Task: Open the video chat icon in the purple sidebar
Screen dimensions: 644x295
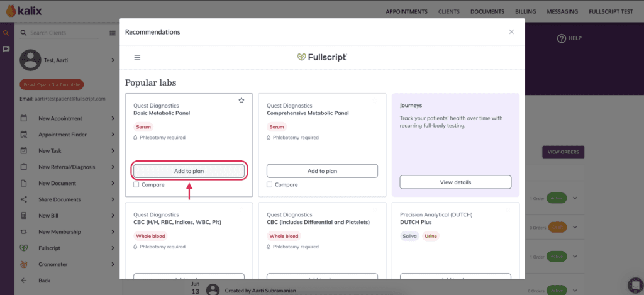Action: click(6, 49)
